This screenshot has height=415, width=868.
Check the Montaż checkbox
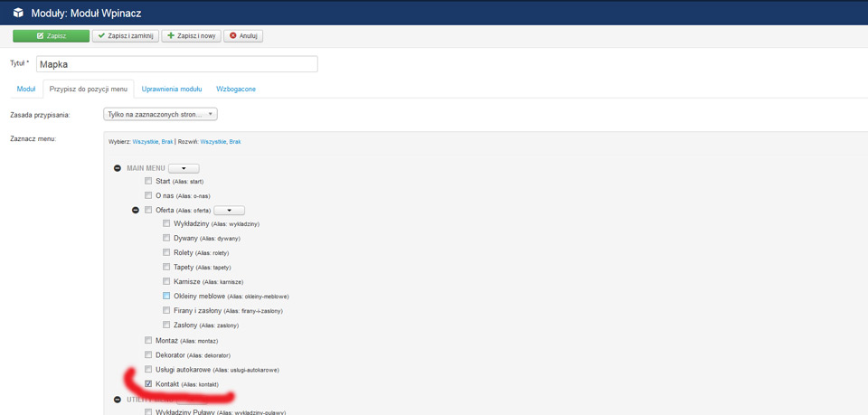tap(148, 340)
